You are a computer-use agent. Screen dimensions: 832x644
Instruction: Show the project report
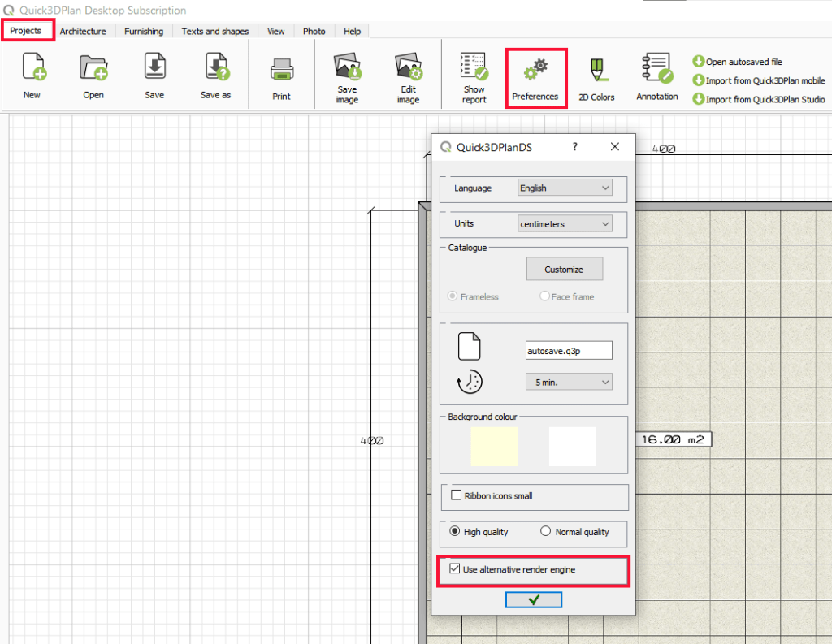[474, 66]
